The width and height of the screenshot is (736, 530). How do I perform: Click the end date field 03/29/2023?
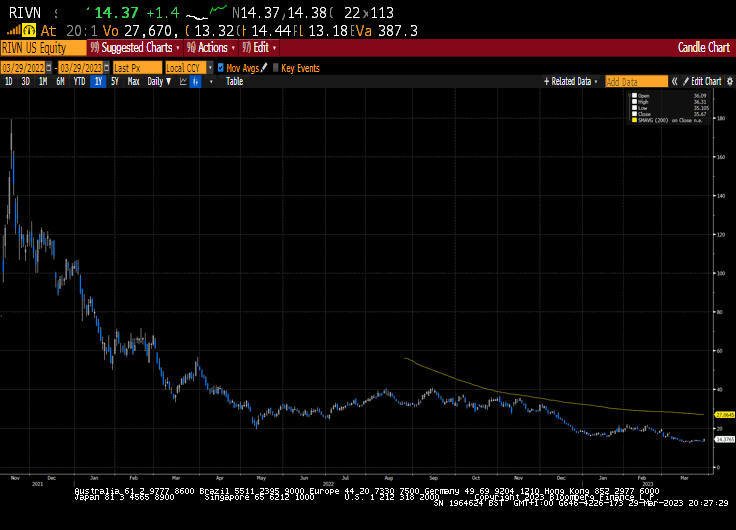pos(81,68)
